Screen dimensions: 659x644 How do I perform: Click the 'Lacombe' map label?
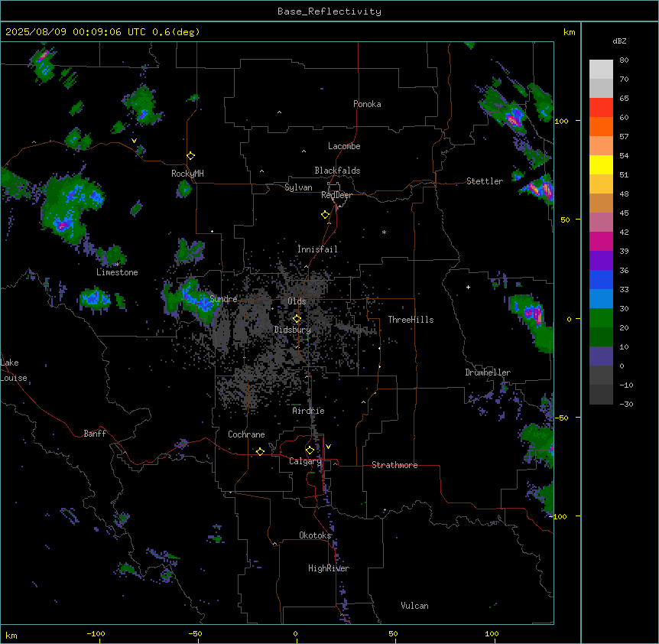tap(344, 146)
